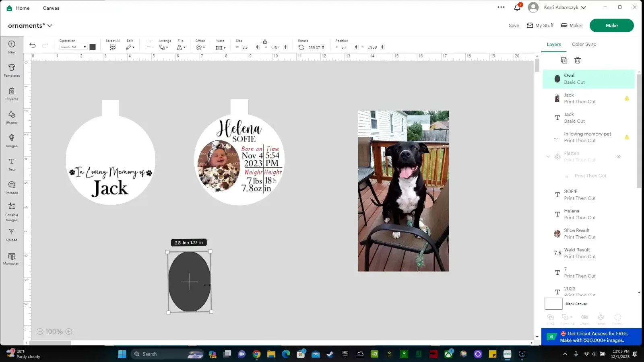Save the project
The width and height of the screenshot is (644, 362).
pyautogui.click(x=514, y=25)
